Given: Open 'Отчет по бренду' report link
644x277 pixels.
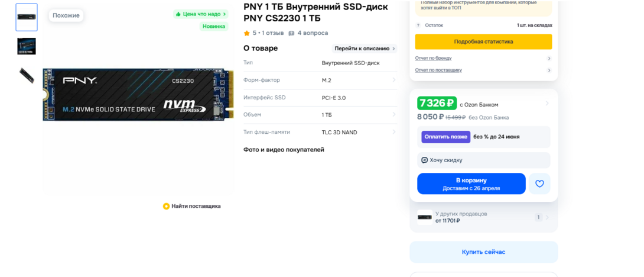Looking at the screenshot, I should coord(433,58).
